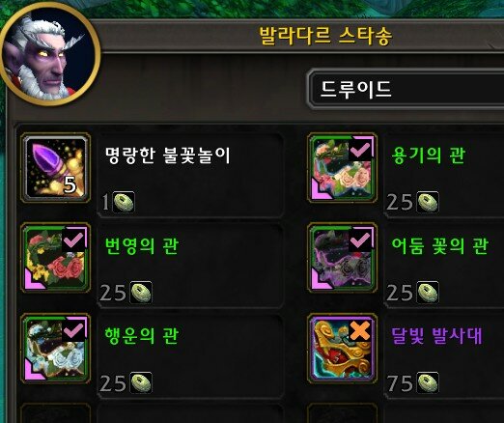
Task: Click the orange X mark on 달빛 발사대
Action: tap(360, 330)
